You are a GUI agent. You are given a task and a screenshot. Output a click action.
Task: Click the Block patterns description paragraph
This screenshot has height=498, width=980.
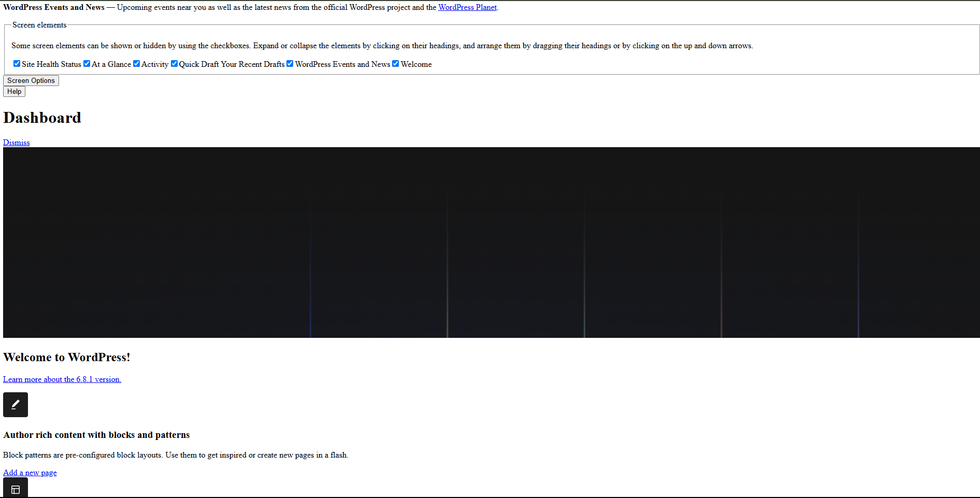tap(176, 455)
